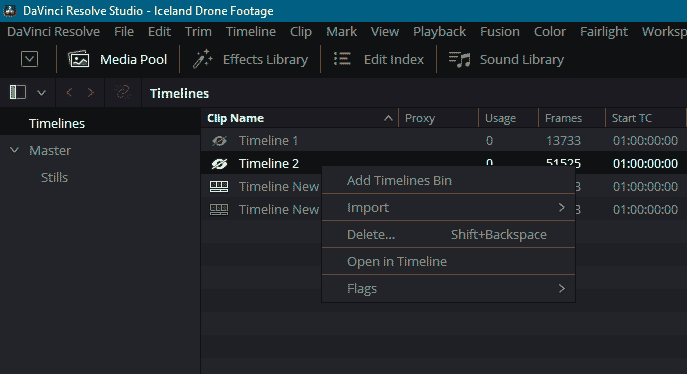Open the Fusion menu
The width and height of the screenshot is (687, 374).
coord(500,32)
